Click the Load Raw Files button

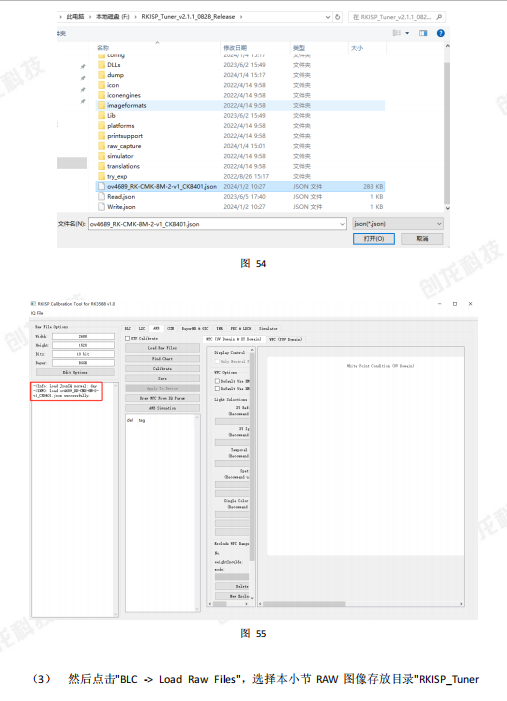(162, 348)
